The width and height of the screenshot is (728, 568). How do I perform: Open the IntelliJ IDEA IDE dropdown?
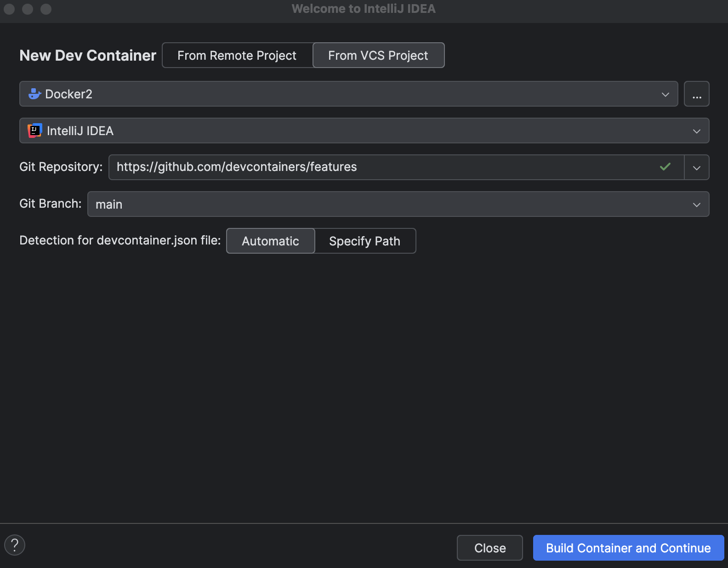[696, 131]
